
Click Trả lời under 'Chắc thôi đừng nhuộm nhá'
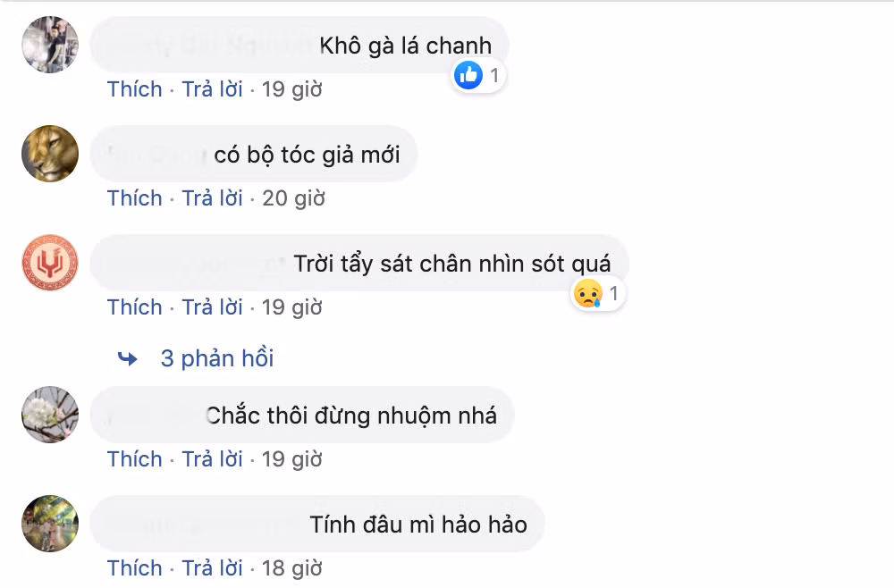click(212, 459)
